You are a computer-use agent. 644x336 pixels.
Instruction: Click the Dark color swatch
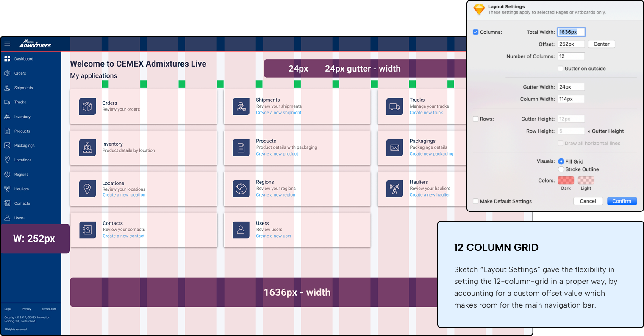566,180
